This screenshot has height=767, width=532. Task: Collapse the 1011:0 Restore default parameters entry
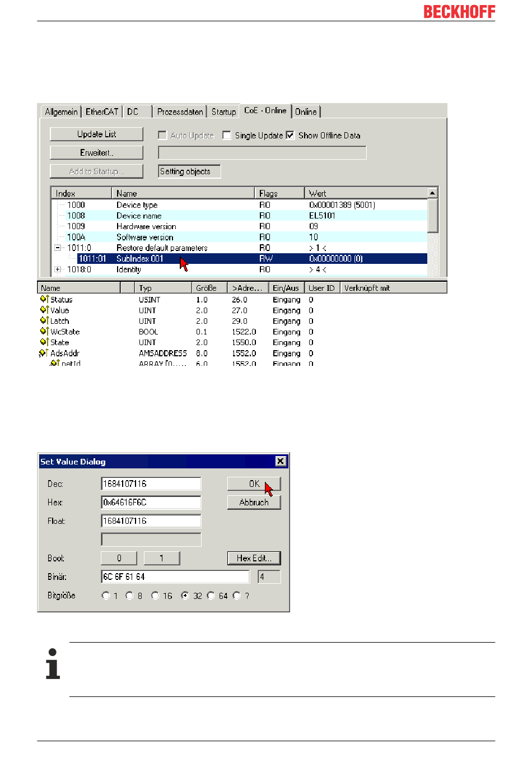pos(57,248)
